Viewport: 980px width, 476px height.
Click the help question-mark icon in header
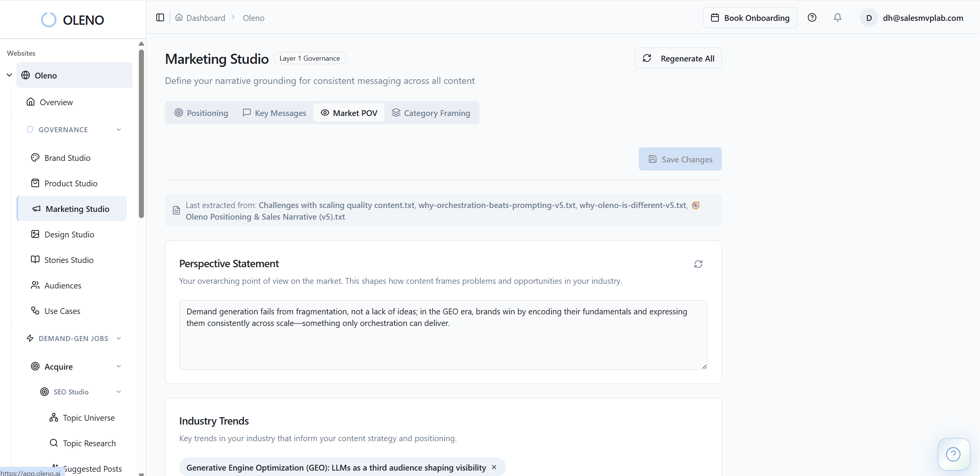812,18
